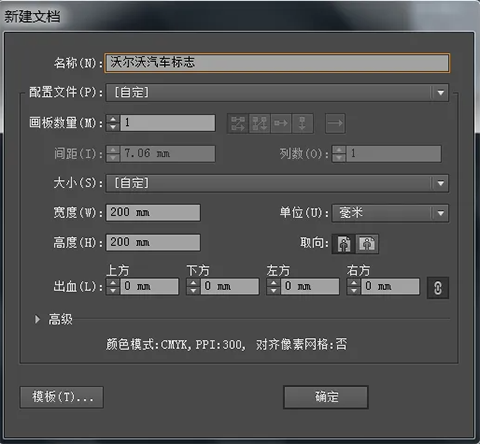Viewport: 480px width, 444px height.
Task: Toggle the bleed link chain icon
Action: (438, 288)
